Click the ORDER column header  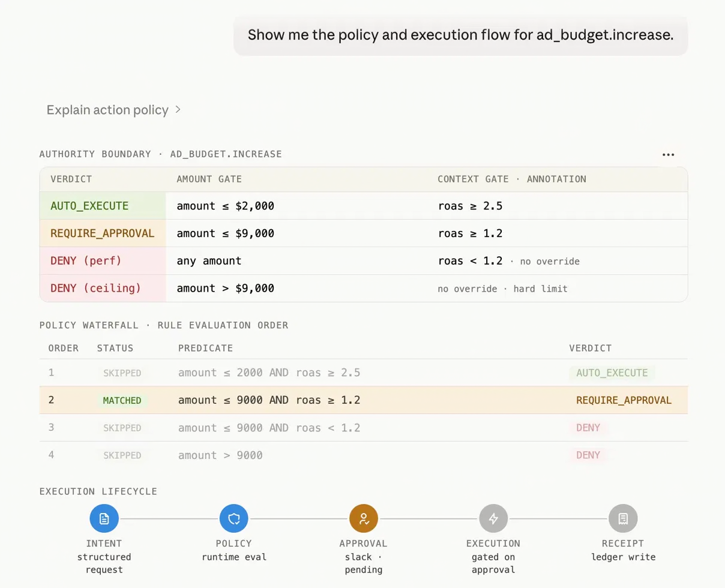point(64,348)
